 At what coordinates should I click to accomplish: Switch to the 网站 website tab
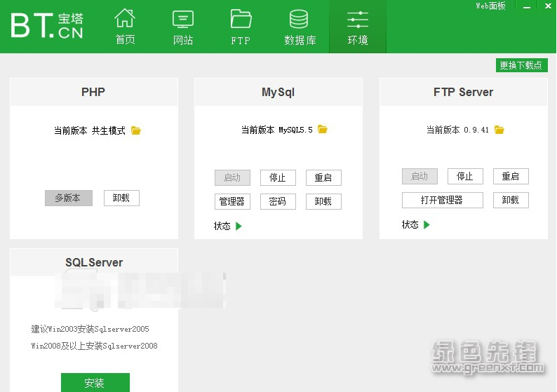tap(183, 27)
